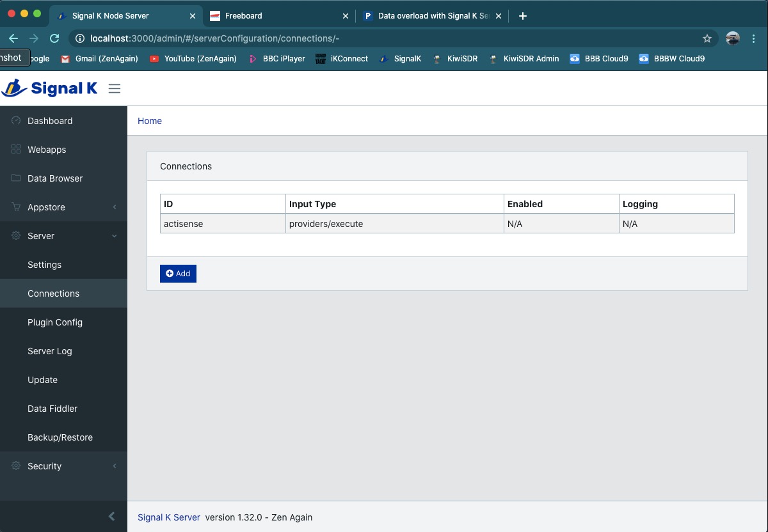Image resolution: width=768 pixels, height=532 pixels.
Task: Bookmark this page with the star
Action: [x=707, y=38]
